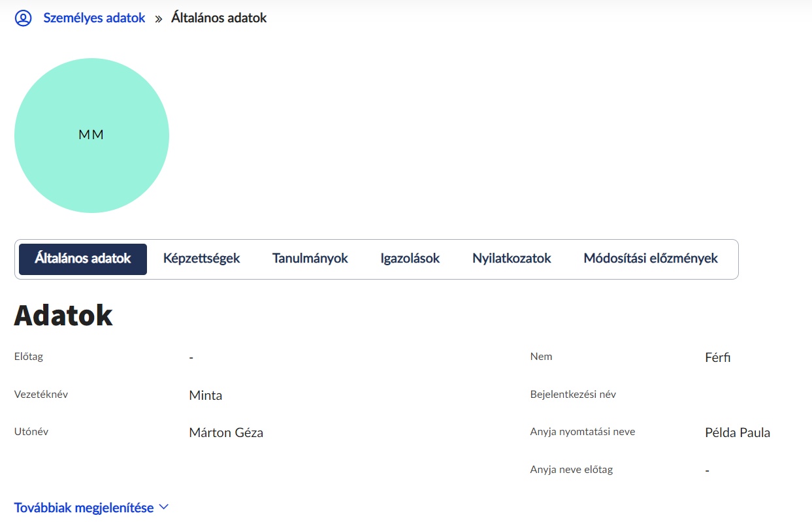Click the mother's name Példa Paula
This screenshot has height=522, width=812.
(737, 432)
